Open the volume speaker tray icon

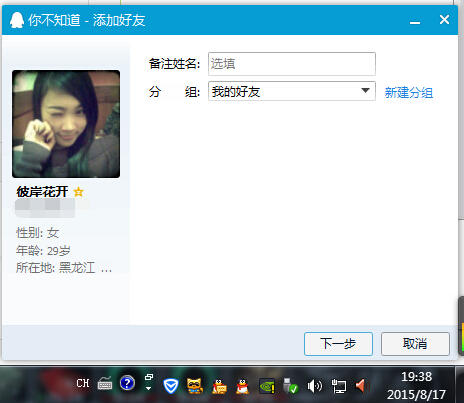click(314, 386)
